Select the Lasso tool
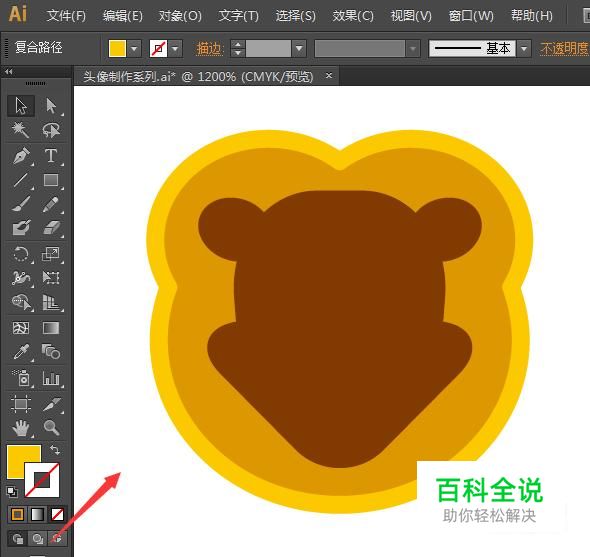Screen dimensions: 590x557 point(51,130)
